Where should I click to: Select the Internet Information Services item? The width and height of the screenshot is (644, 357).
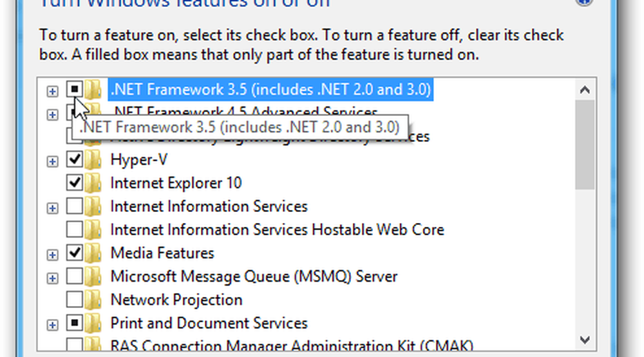point(209,206)
